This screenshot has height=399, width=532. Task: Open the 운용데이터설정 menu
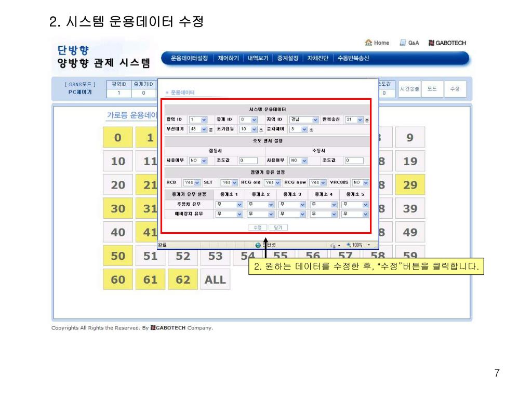[x=189, y=58]
